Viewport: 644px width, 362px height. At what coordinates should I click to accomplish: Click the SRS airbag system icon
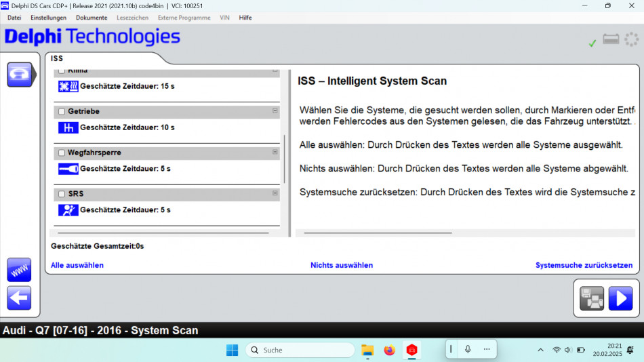[68, 210]
